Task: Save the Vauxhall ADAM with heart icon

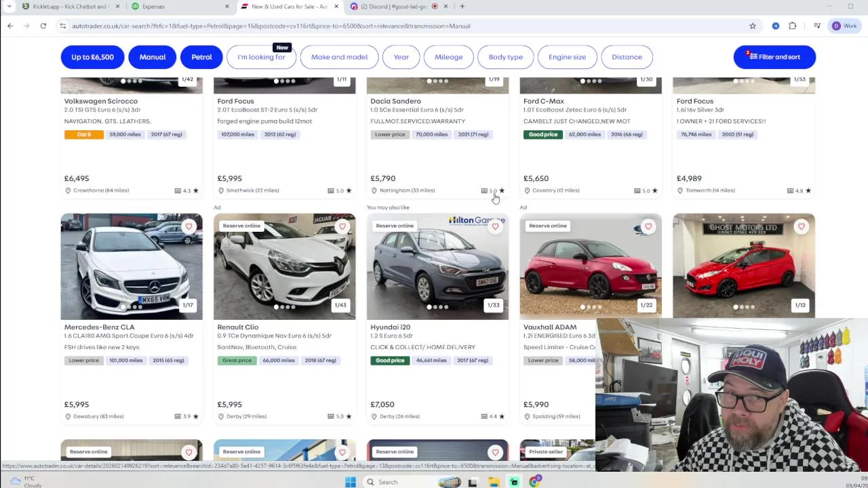Action: pos(648,226)
